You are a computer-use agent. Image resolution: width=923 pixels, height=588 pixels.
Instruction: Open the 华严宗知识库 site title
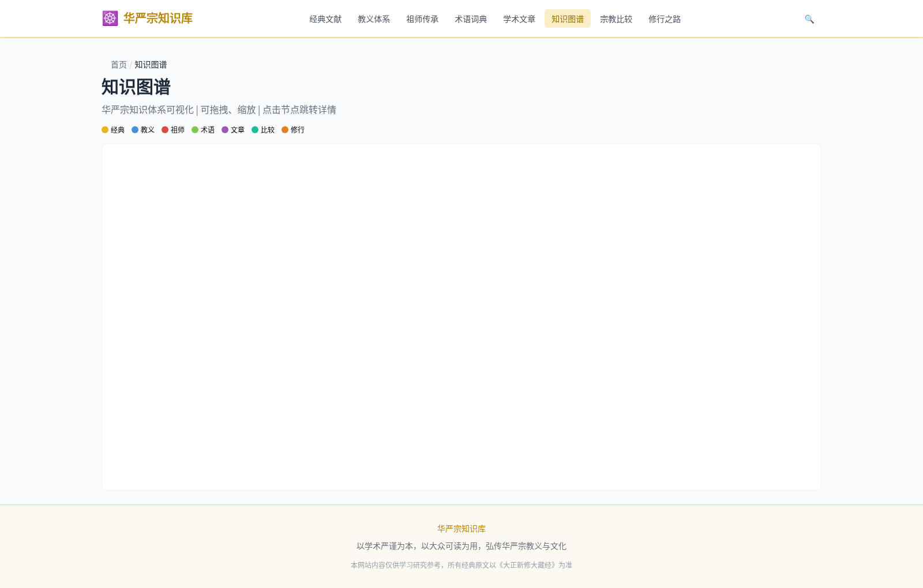pos(158,18)
